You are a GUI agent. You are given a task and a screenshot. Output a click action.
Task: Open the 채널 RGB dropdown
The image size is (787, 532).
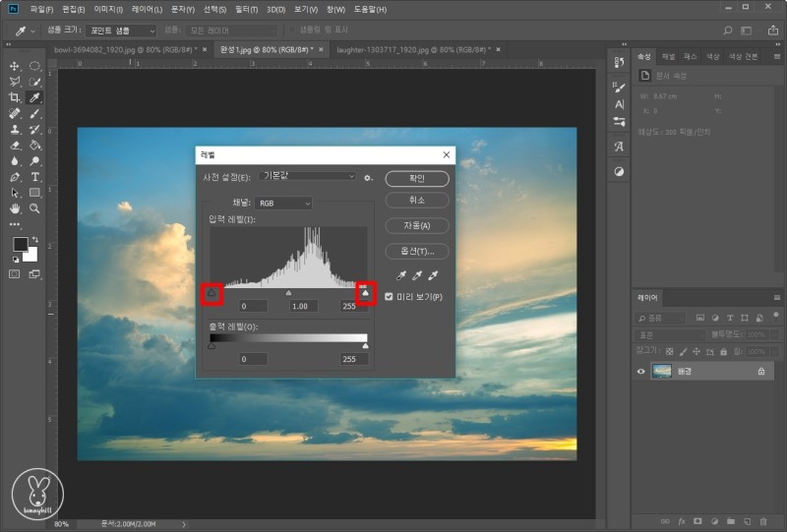pyautogui.click(x=284, y=203)
